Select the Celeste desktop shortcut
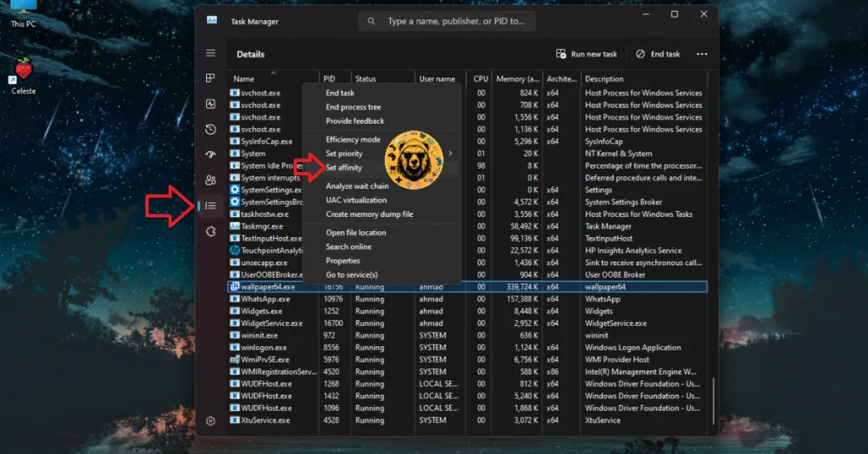Image resolution: width=868 pixels, height=454 pixels. (x=23, y=76)
